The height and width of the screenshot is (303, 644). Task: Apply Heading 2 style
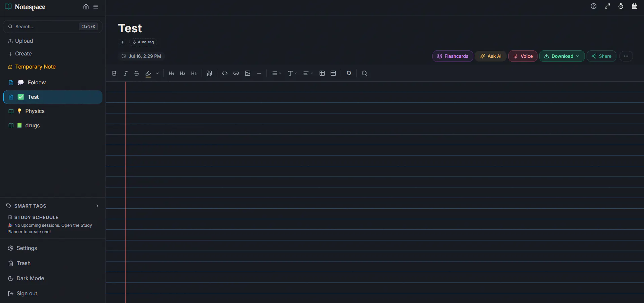click(x=182, y=73)
